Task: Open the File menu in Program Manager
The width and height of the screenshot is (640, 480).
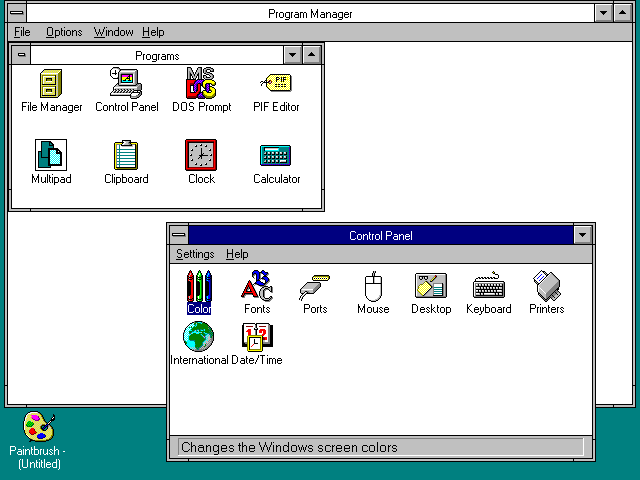Action: (x=22, y=32)
